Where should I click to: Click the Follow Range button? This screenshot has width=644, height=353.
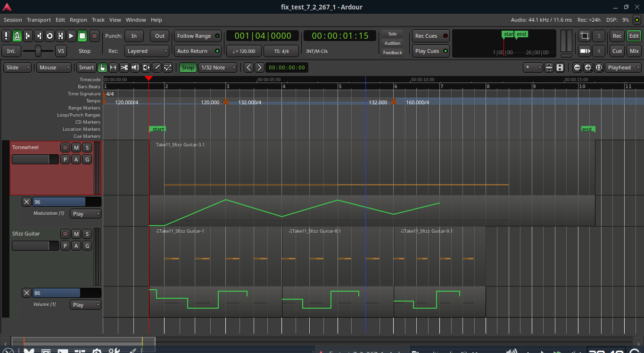(198, 36)
